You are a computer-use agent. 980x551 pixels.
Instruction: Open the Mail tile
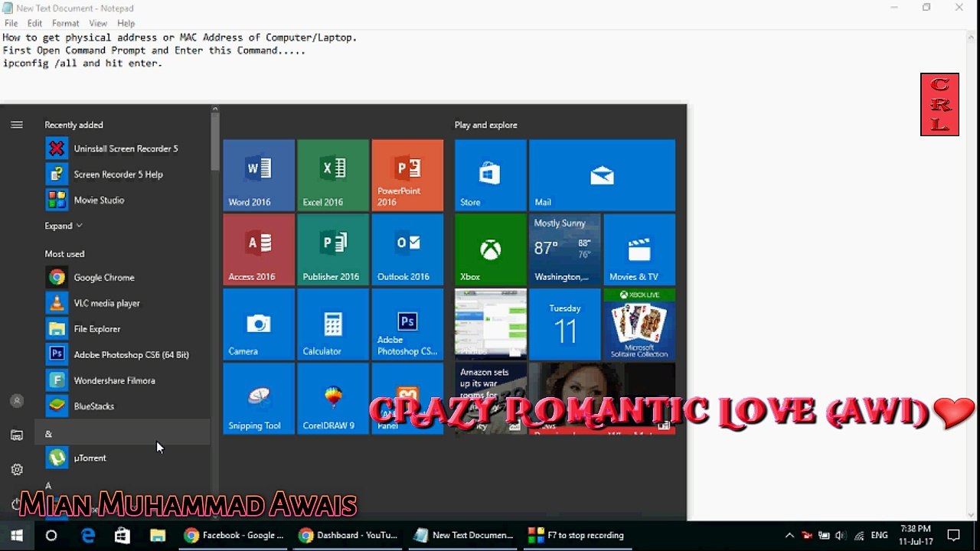tap(602, 175)
